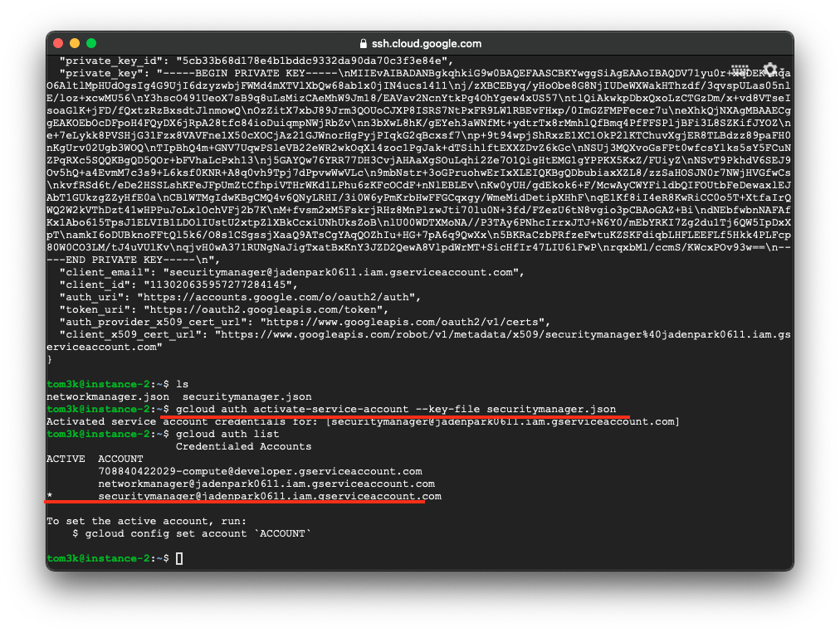Screen dimensions: 840x632
Task: Click the gcloud auth activate-service-account command
Action: coord(396,410)
